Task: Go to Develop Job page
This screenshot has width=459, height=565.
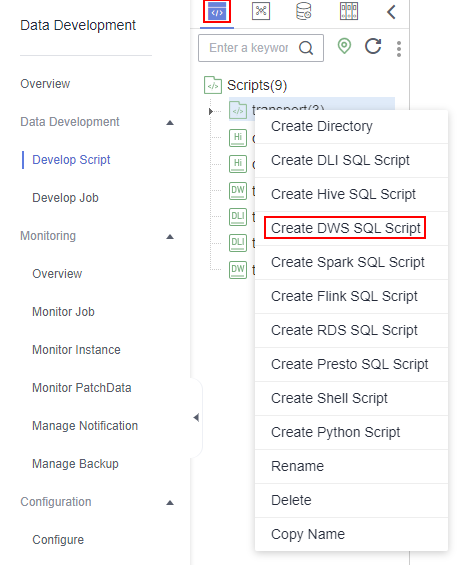Action: [65, 198]
